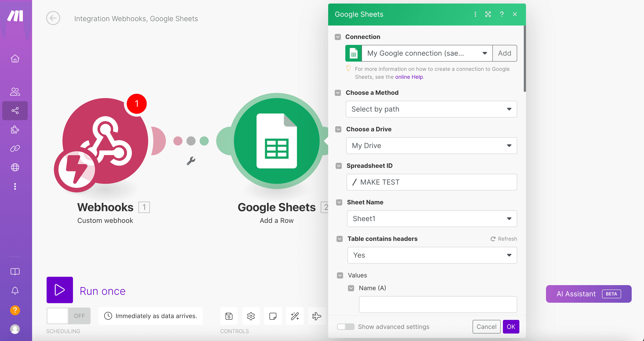Click the webhook instant trigger lightning icon
Image resolution: width=644 pixels, height=341 pixels.
click(76, 170)
